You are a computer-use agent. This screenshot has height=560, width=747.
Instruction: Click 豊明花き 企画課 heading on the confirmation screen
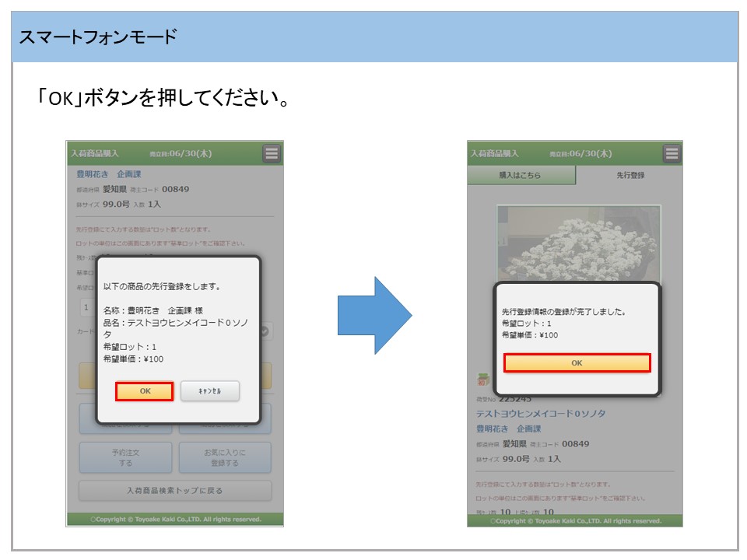(109, 174)
